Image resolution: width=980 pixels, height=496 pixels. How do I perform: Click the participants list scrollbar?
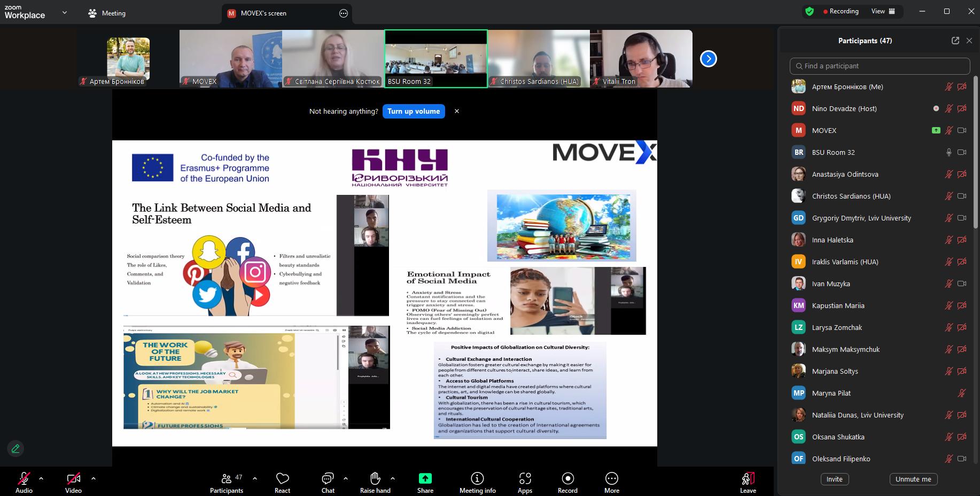click(x=976, y=155)
